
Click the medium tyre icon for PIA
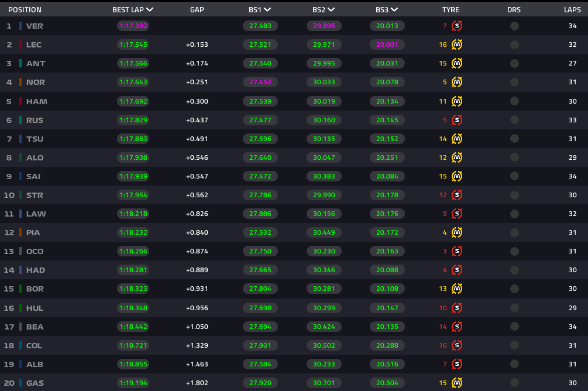457,232
